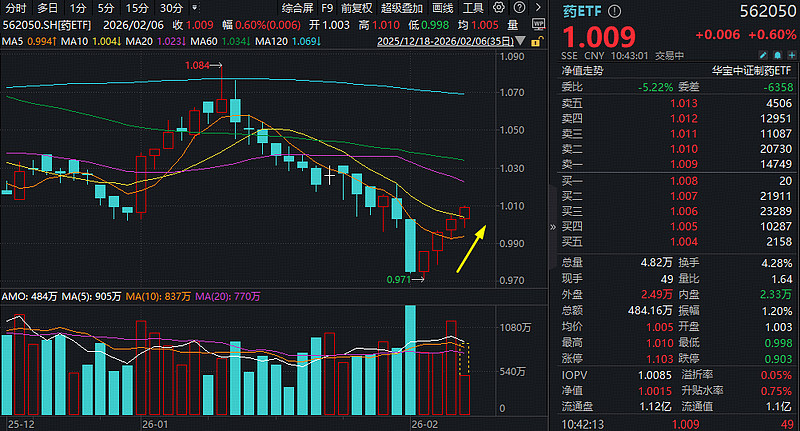
Task: Click the MA60 1.034 indicator label
Action: click(x=221, y=41)
